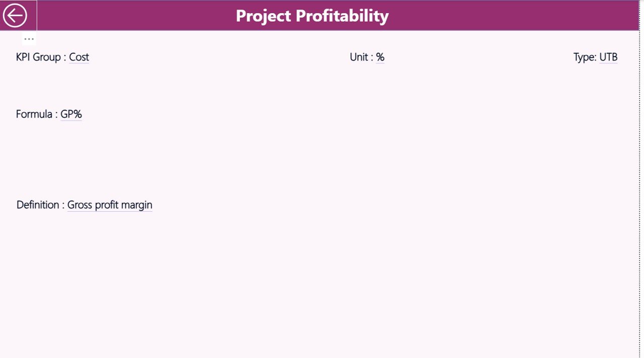Click the 'Type:' label near UTB
This screenshot has height=358, width=644.
point(585,57)
